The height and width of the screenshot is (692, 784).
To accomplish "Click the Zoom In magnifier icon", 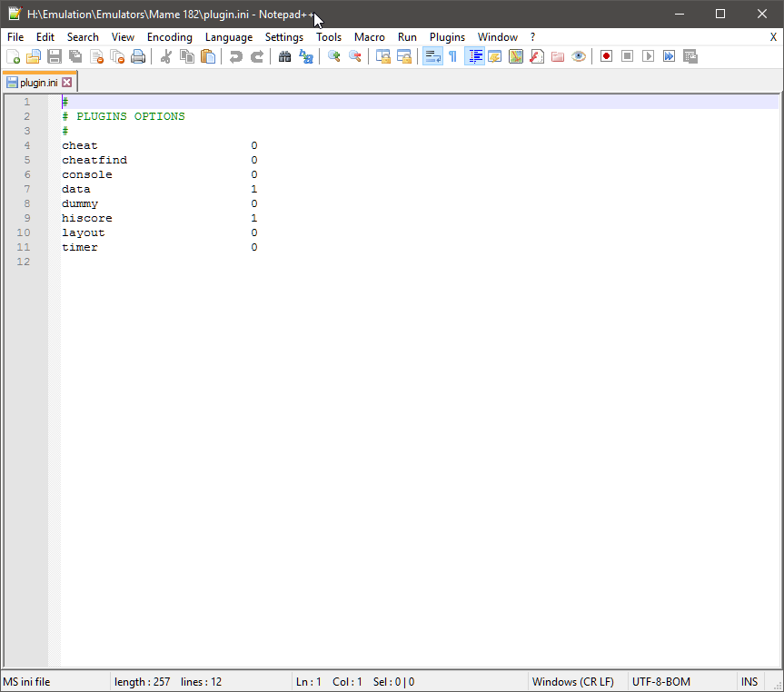I will (333, 56).
